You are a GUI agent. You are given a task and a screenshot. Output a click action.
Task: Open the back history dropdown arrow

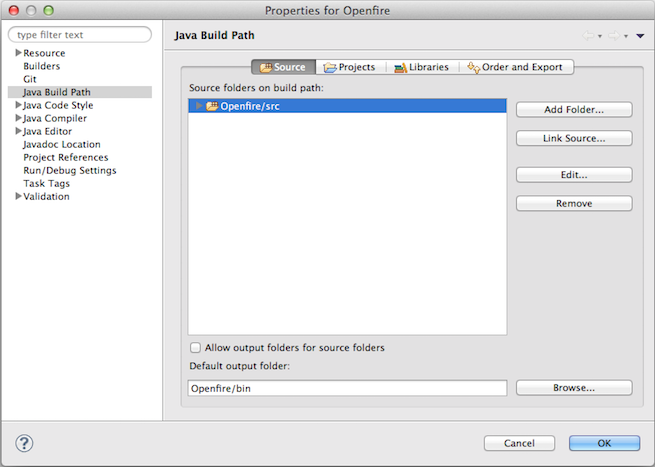600,36
